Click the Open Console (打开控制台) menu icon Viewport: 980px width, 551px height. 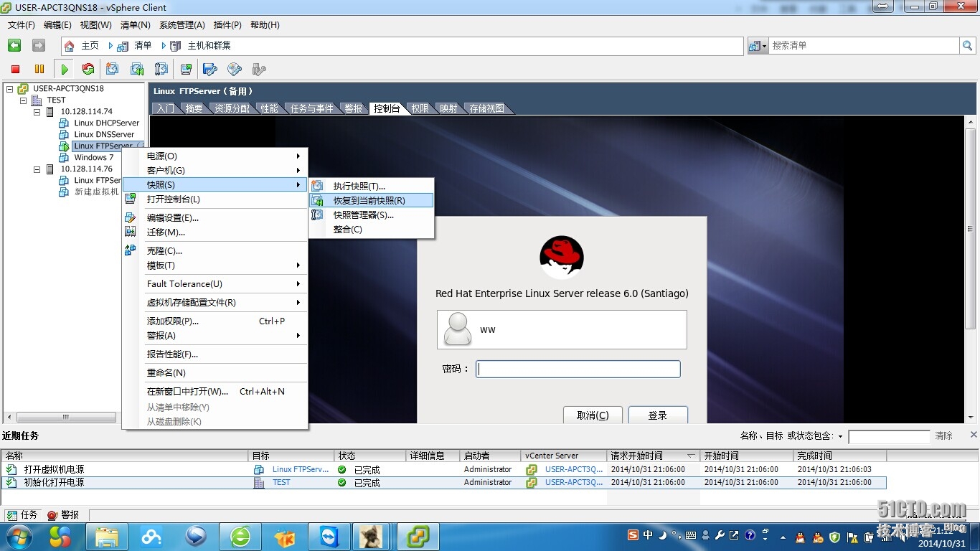[x=131, y=199]
